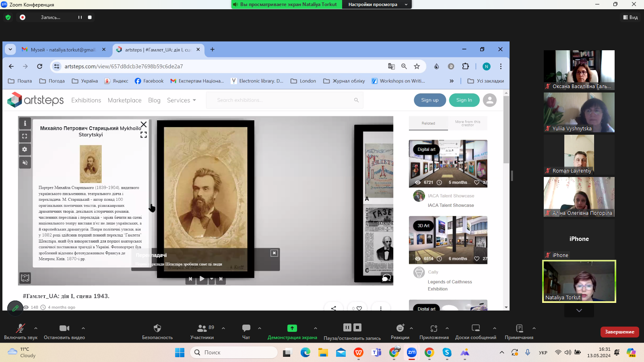Screen dimensions: 644x362
Task: Expand the portrait info panel to fullscreen
Action: coord(143,135)
